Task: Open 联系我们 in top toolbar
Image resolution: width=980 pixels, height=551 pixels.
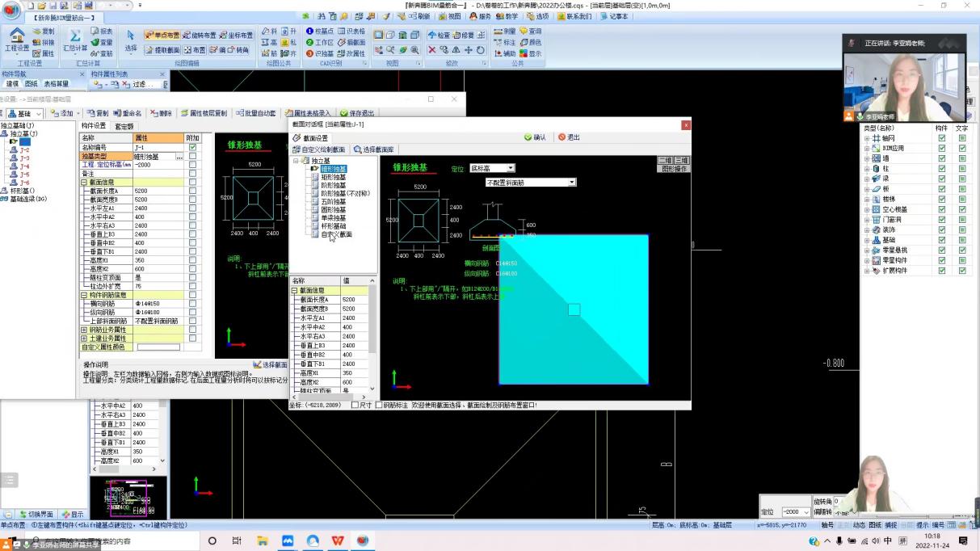Action: tap(574, 16)
